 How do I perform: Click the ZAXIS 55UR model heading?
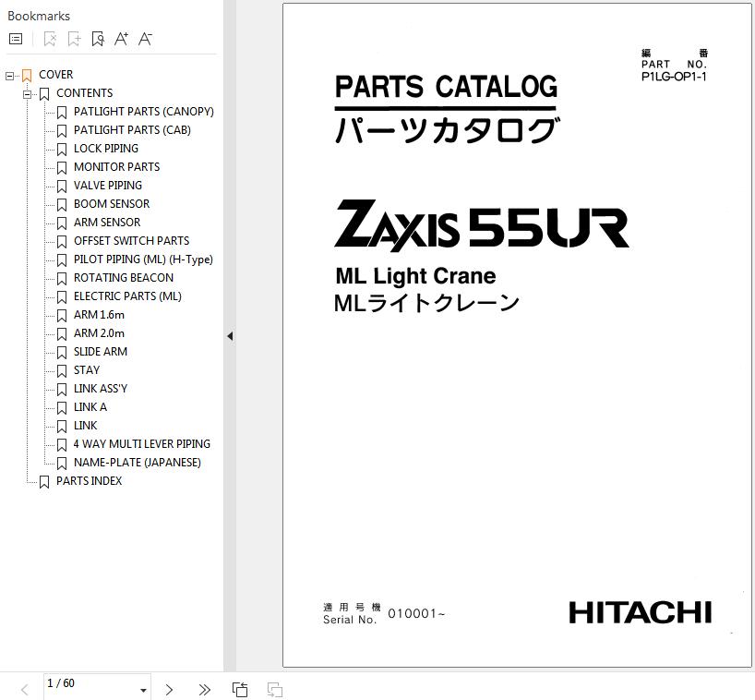point(482,225)
